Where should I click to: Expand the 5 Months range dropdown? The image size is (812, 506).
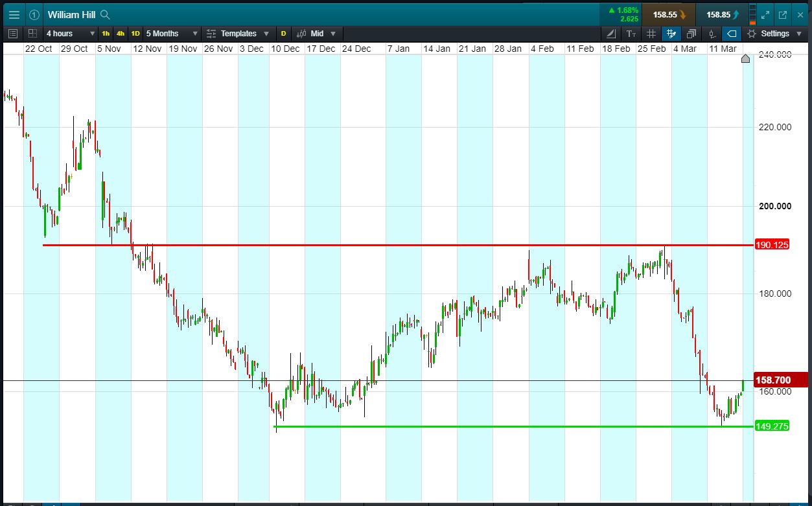click(x=172, y=34)
